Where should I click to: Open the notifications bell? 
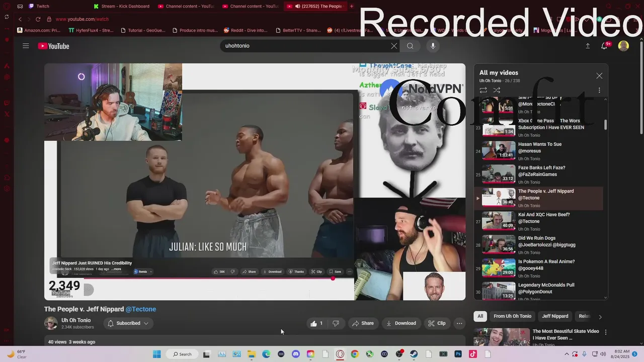[605, 46]
